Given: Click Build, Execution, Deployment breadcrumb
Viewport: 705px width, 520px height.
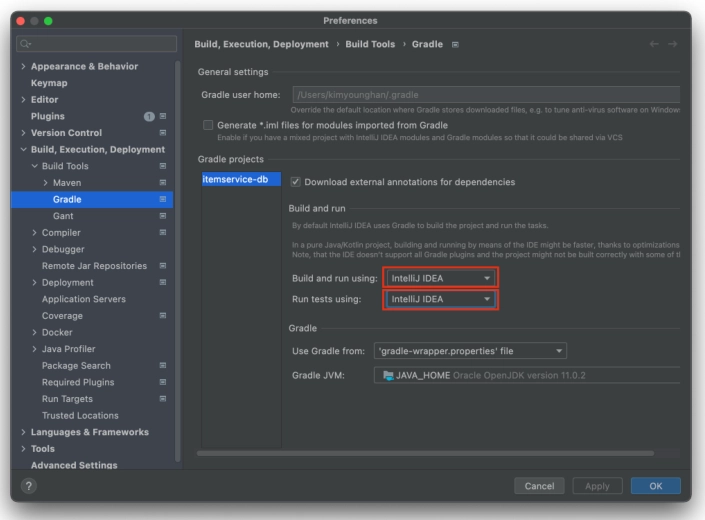Looking at the screenshot, I should [x=261, y=44].
